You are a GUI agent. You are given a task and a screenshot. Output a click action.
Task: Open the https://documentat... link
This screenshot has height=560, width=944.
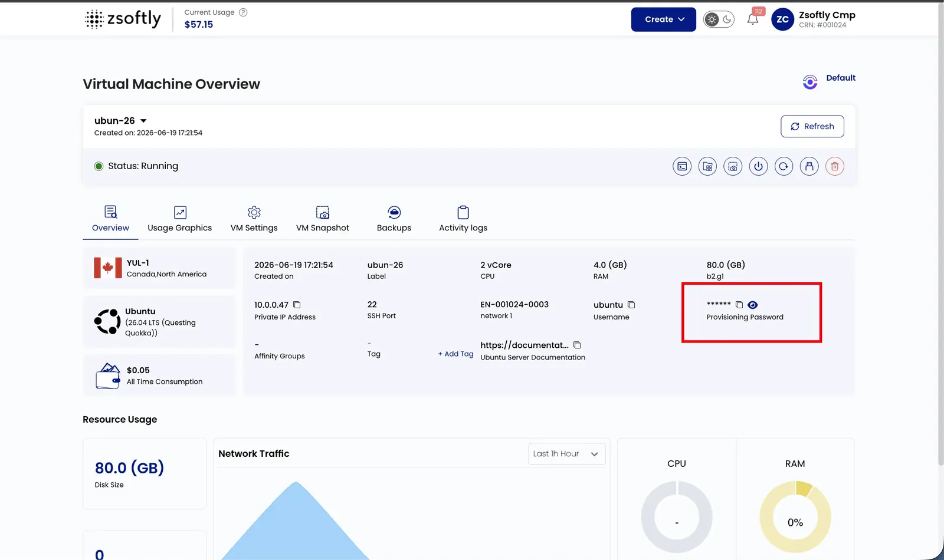[525, 345]
